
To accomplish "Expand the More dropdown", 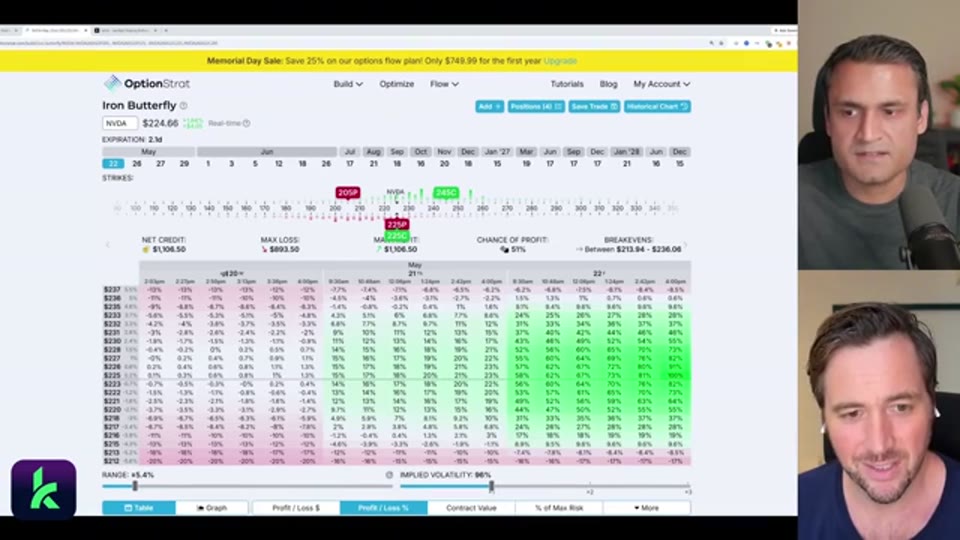I will (647, 508).
